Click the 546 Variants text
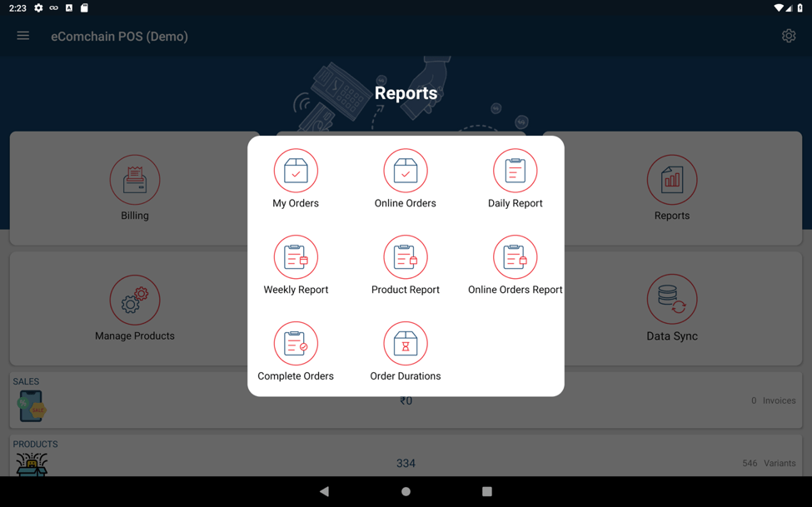 click(769, 464)
